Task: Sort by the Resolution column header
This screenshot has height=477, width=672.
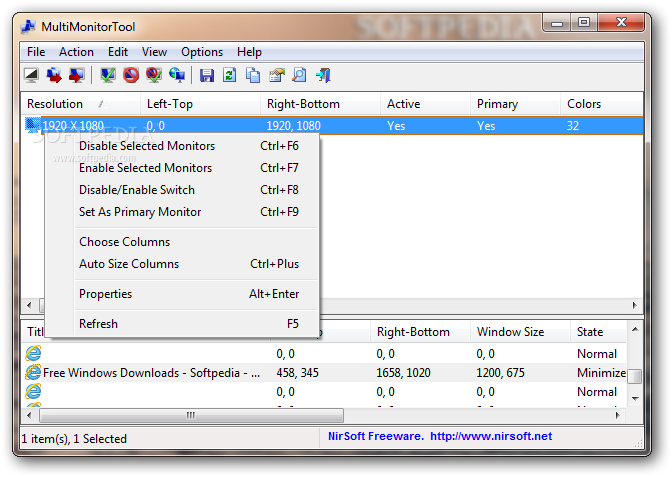Action: coord(81,104)
